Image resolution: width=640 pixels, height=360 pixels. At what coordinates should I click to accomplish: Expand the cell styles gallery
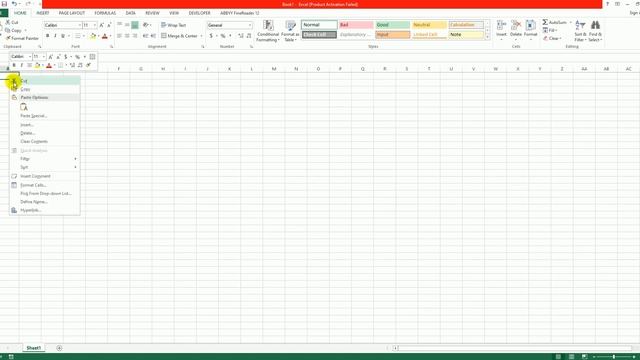487,37
